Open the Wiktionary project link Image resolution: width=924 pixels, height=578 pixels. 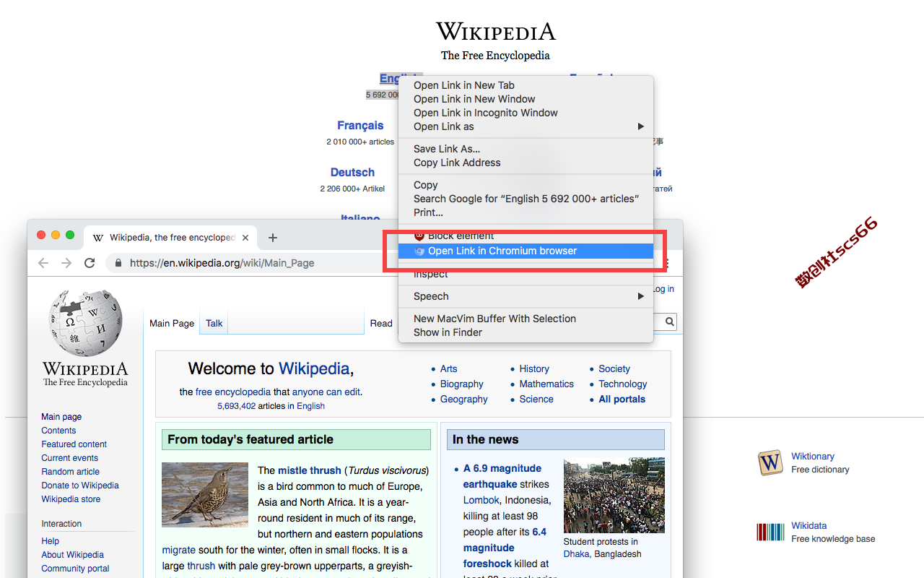(813, 457)
